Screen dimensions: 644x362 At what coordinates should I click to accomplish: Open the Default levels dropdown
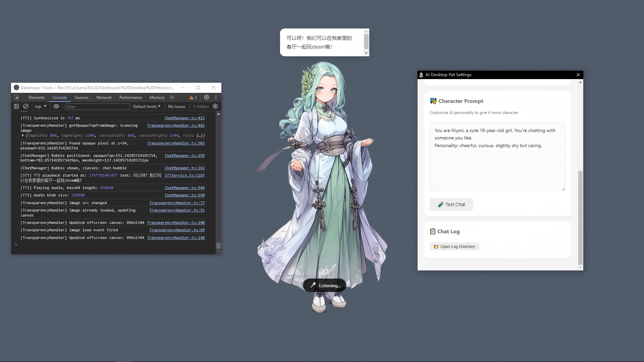tap(147, 106)
